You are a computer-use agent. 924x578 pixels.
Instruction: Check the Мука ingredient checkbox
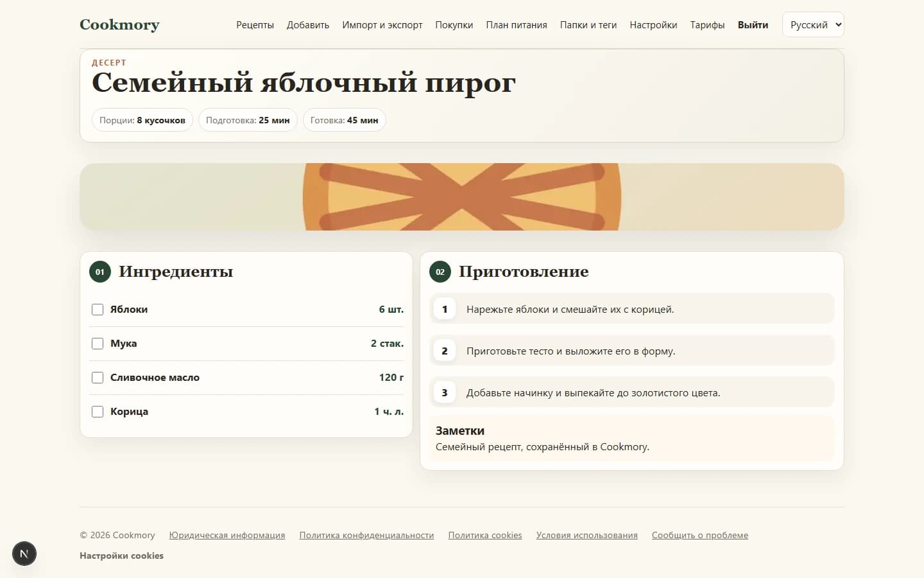(x=98, y=344)
